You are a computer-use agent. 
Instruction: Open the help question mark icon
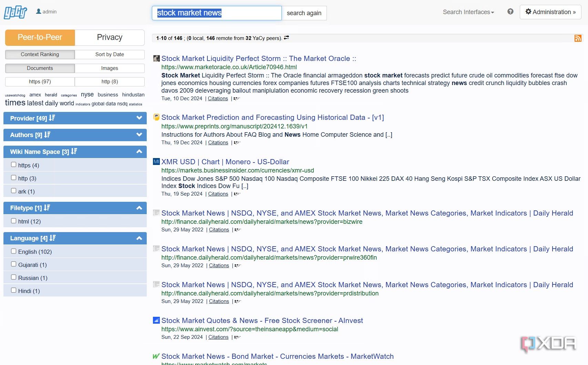tap(510, 12)
